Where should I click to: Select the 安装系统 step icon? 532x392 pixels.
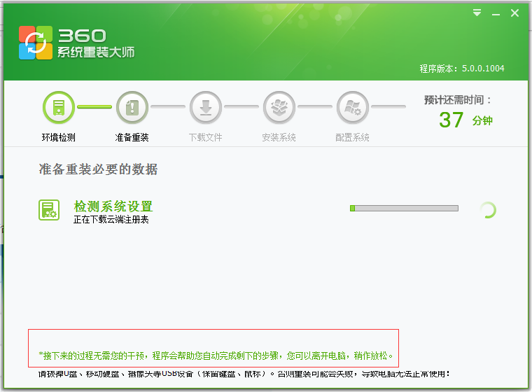[x=279, y=107]
